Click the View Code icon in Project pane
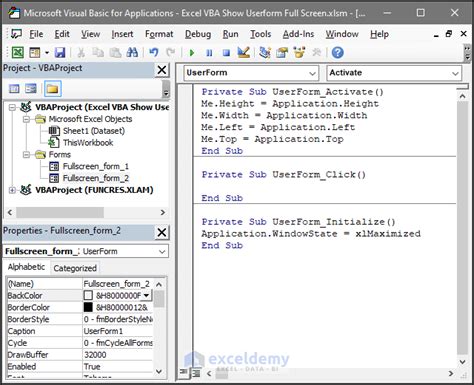The width and height of the screenshot is (474, 385). 14,89
